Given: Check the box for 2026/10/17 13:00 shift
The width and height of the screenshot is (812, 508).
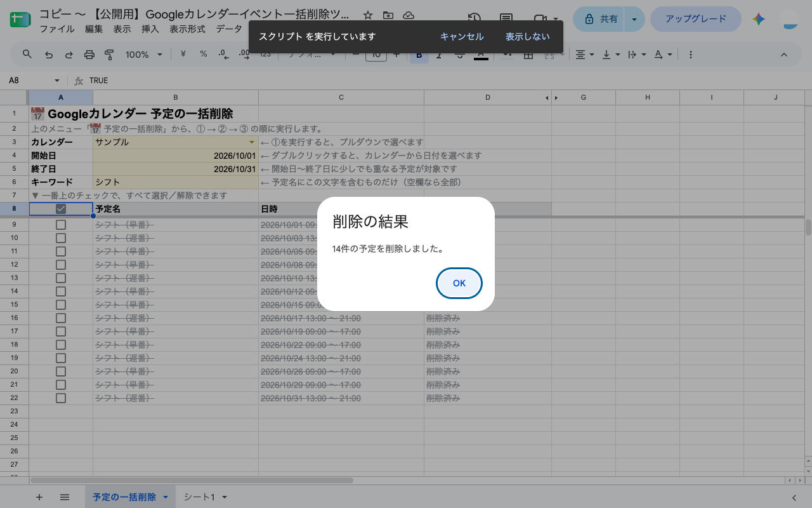Looking at the screenshot, I should (61, 318).
